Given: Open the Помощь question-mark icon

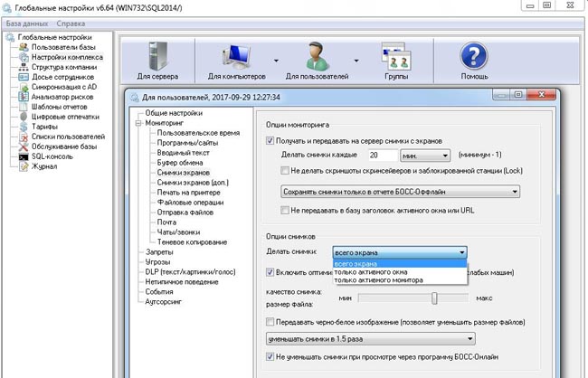Looking at the screenshot, I should click(x=474, y=56).
